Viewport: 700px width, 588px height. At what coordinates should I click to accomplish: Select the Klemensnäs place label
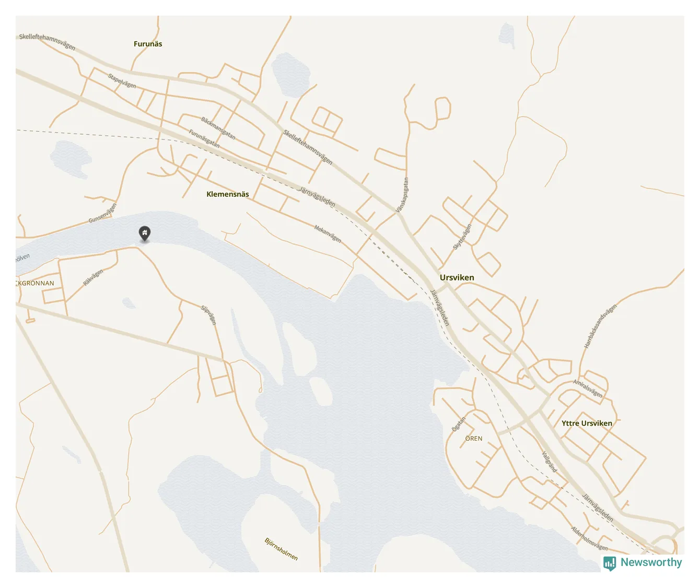point(228,194)
